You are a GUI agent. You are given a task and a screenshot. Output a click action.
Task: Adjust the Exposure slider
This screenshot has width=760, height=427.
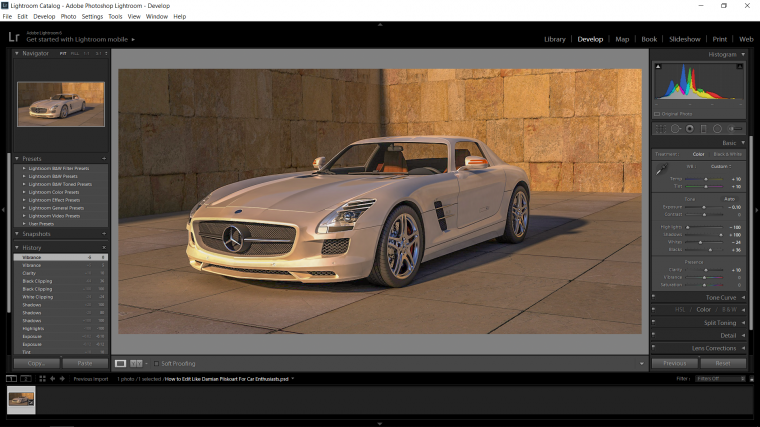coord(704,207)
